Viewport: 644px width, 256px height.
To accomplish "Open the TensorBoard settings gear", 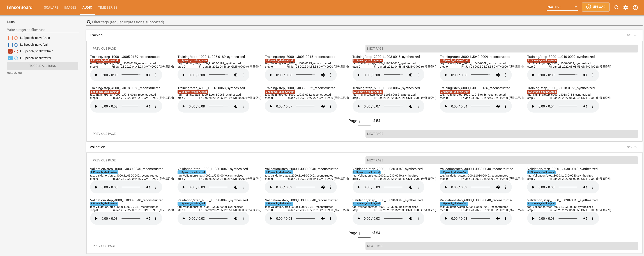I will point(625,8).
